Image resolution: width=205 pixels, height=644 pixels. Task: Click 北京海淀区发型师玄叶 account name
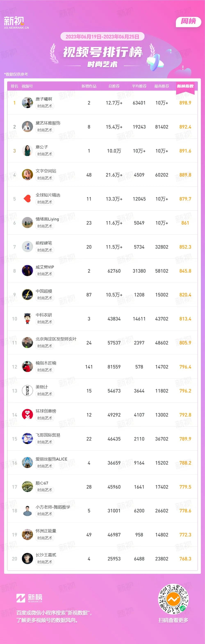[56, 339]
